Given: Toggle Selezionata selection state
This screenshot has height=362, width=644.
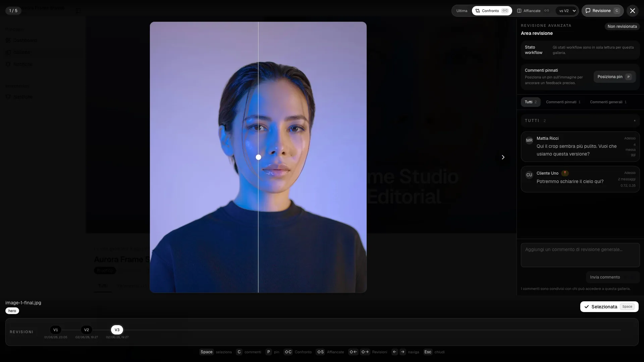Looking at the screenshot, I should pyautogui.click(x=609, y=307).
